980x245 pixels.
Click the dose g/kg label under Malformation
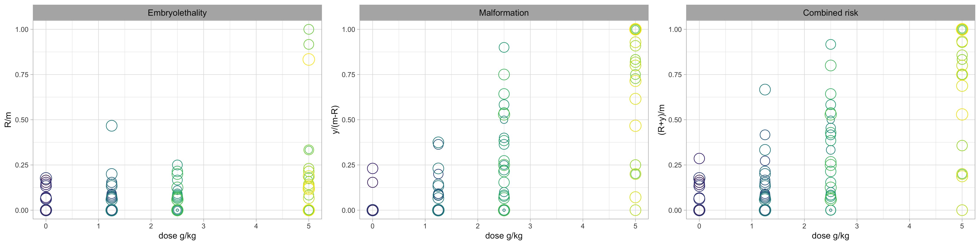click(504, 236)
